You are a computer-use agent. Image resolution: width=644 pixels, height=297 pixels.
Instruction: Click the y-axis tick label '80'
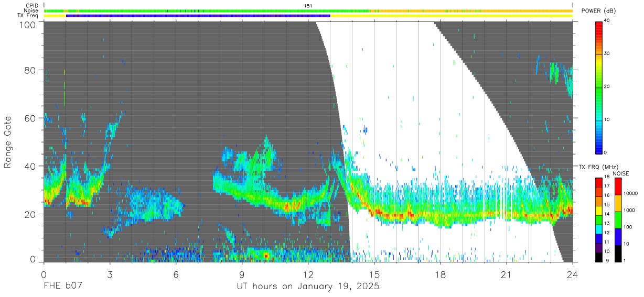pyautogui.click(x=31, y=70)
